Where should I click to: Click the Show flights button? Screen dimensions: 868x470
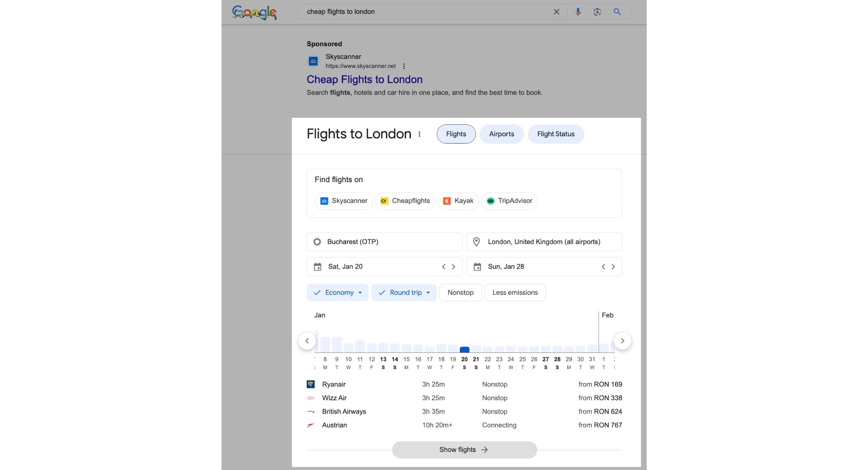tap(464, 450)
